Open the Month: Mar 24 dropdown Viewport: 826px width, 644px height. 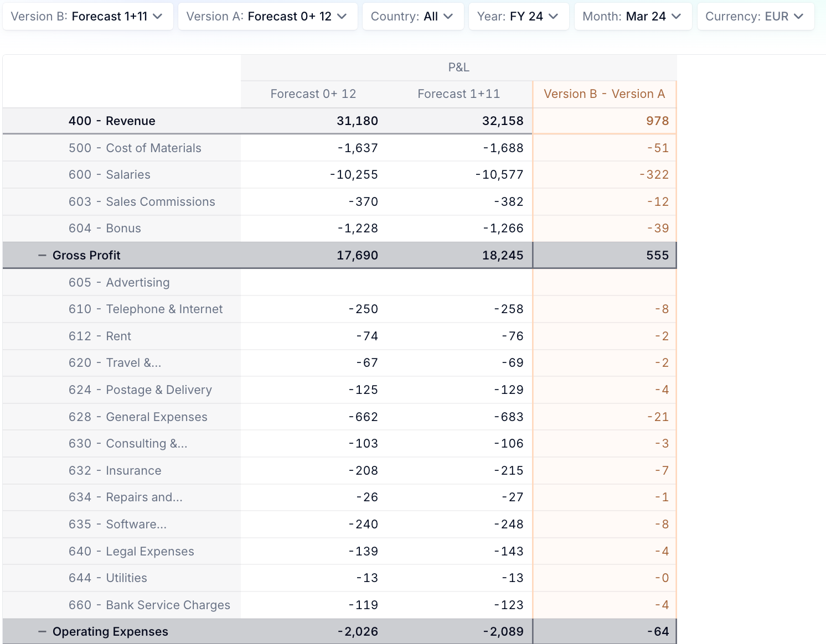click(633, 17)
